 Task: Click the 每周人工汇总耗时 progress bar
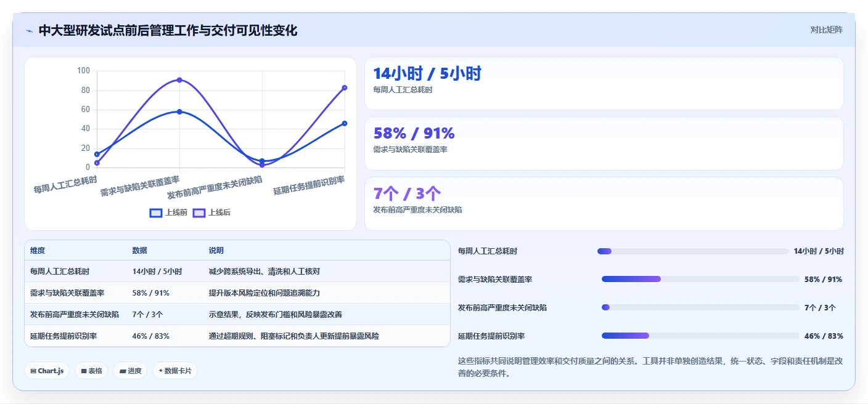pyautogui.click(x=693, y=251)
